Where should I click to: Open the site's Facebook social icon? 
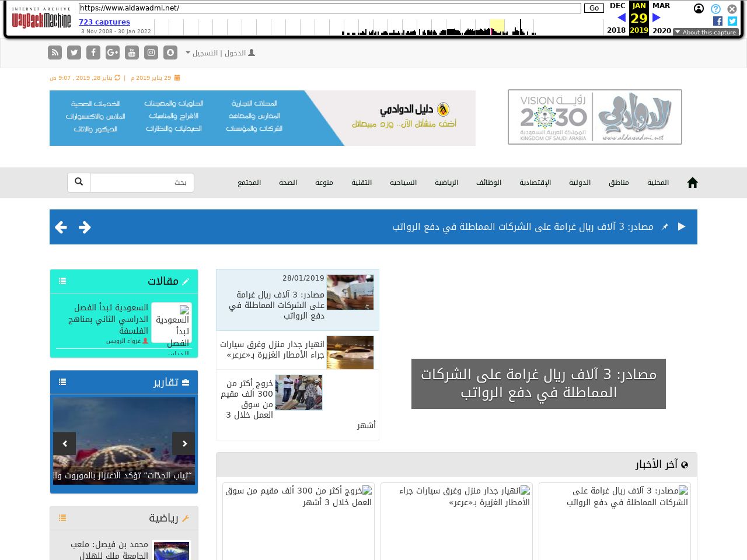click(93, 52)
